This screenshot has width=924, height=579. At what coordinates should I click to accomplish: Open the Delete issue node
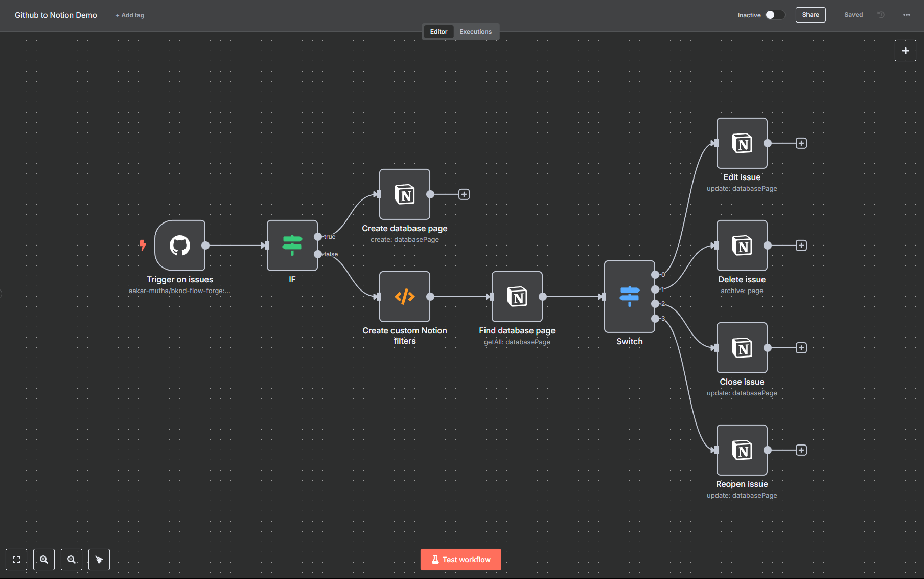pos(742,246)
